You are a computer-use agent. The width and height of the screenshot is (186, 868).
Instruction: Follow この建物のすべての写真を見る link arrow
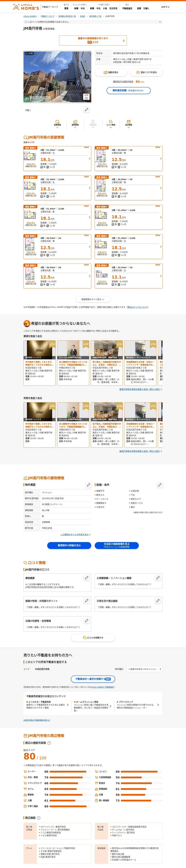(90, 534)
